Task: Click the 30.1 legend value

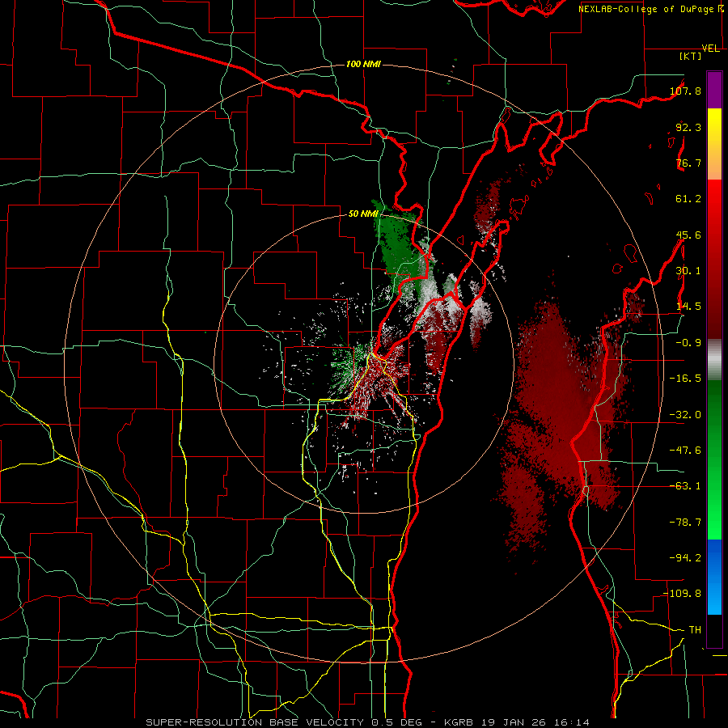Action: tap(688, 270)
